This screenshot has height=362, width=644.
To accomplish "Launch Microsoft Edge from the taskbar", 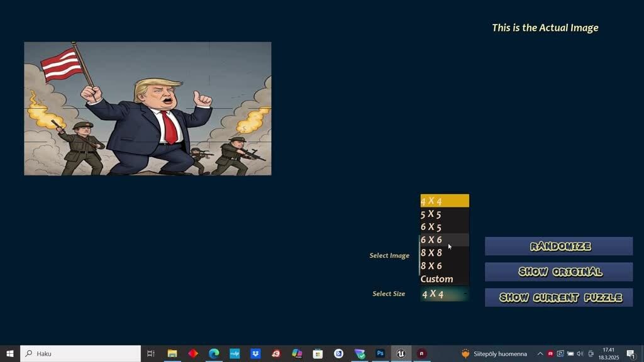I will [214, 354].
